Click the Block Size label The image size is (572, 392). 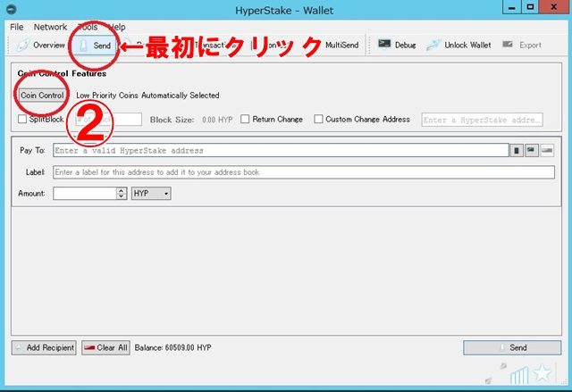pos(172,120)
